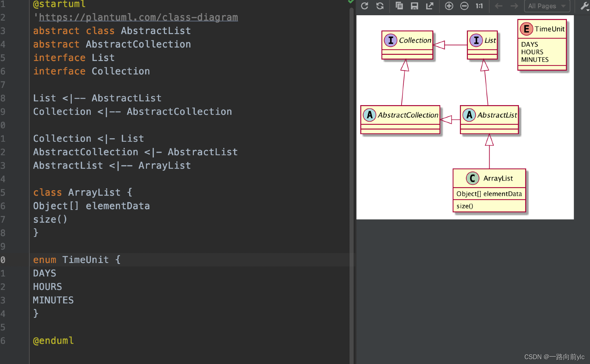Screen dimensions: 590x364
Task: Click the green inspections checkmark
Action: 351,2
